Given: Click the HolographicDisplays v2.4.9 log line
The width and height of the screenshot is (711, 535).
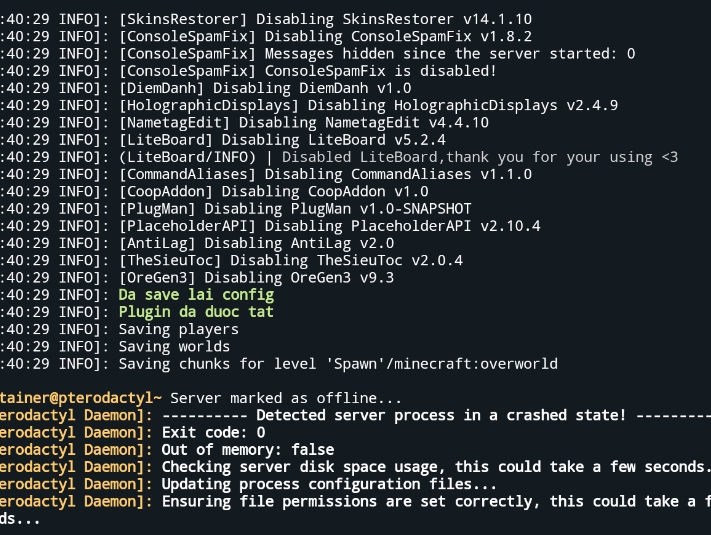Looking at the screenshot, I should pos(368,105).
